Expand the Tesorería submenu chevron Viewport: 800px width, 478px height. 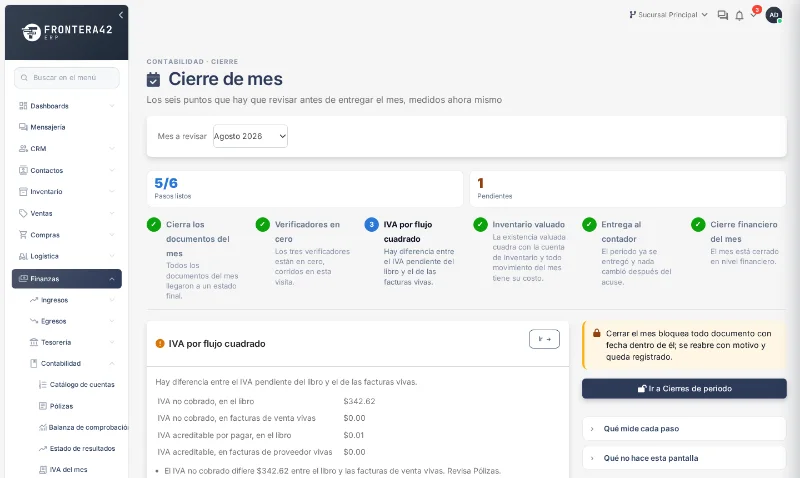point(111,342)
